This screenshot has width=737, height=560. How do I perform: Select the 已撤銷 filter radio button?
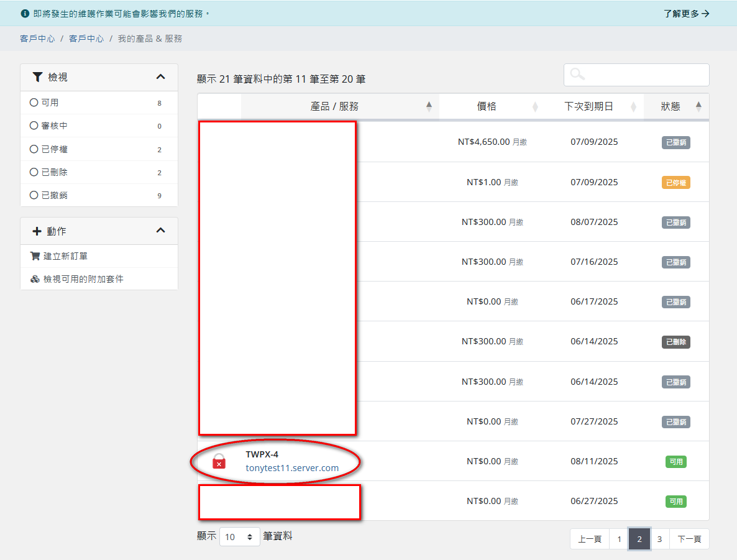coord(34,195)
